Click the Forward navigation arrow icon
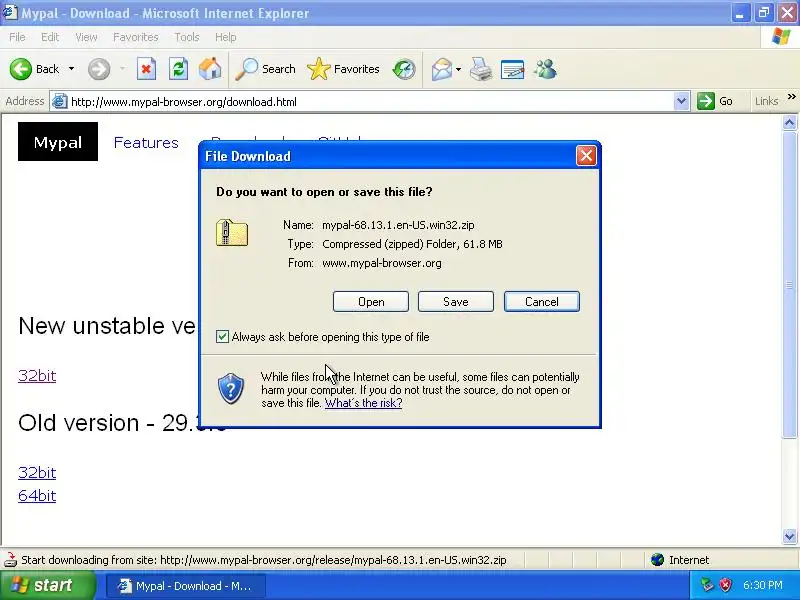 point(98,69)
